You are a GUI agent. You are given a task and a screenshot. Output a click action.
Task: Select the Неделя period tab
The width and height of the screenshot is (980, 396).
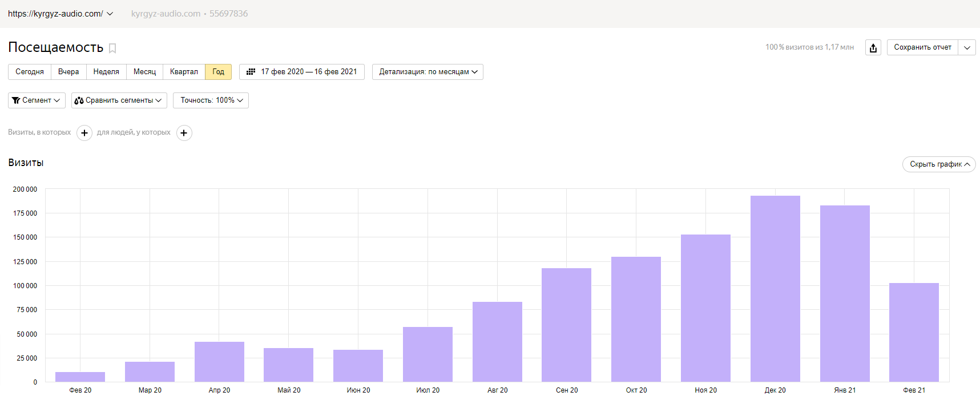coord(106,72)
